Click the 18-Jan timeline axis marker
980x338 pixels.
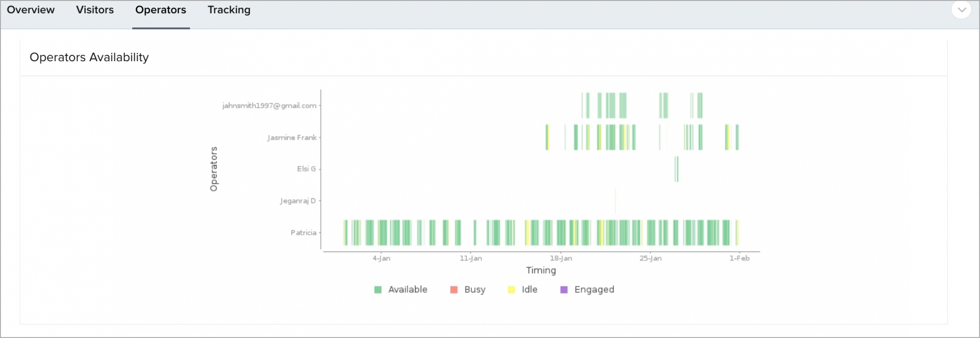tap(561, 258)
